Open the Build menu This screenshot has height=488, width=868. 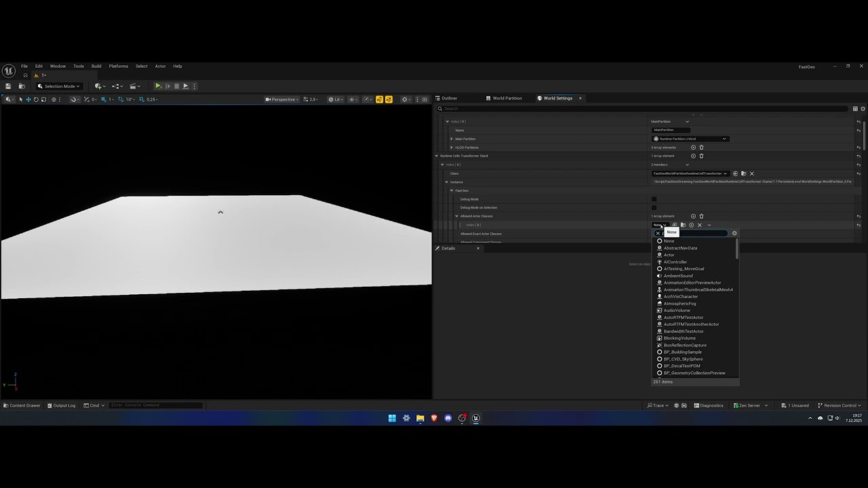96,66
